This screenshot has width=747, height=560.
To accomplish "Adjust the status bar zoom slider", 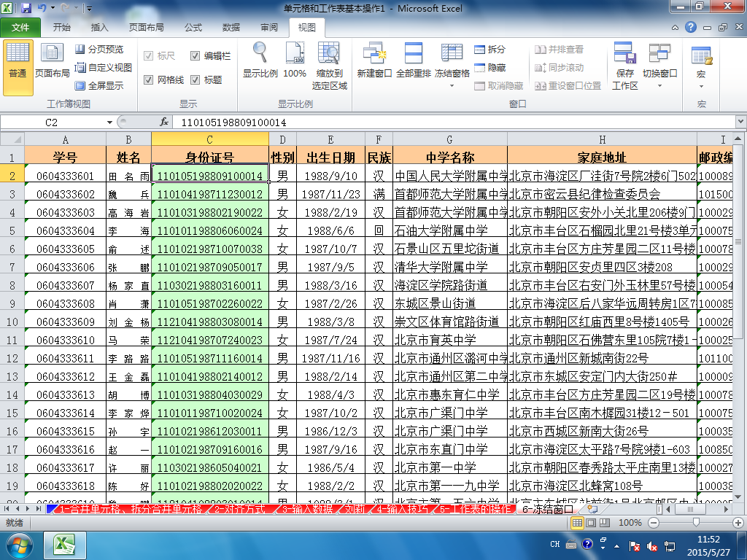I will click(x=696, y=523).
